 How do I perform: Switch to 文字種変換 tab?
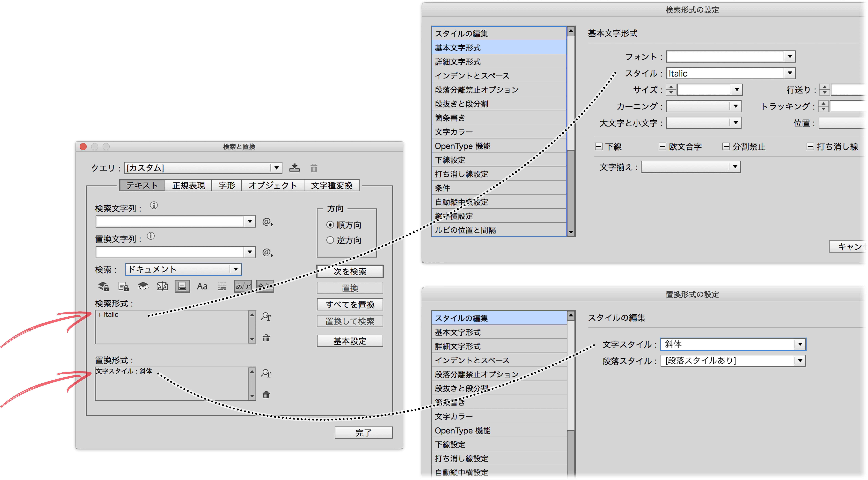332,185
